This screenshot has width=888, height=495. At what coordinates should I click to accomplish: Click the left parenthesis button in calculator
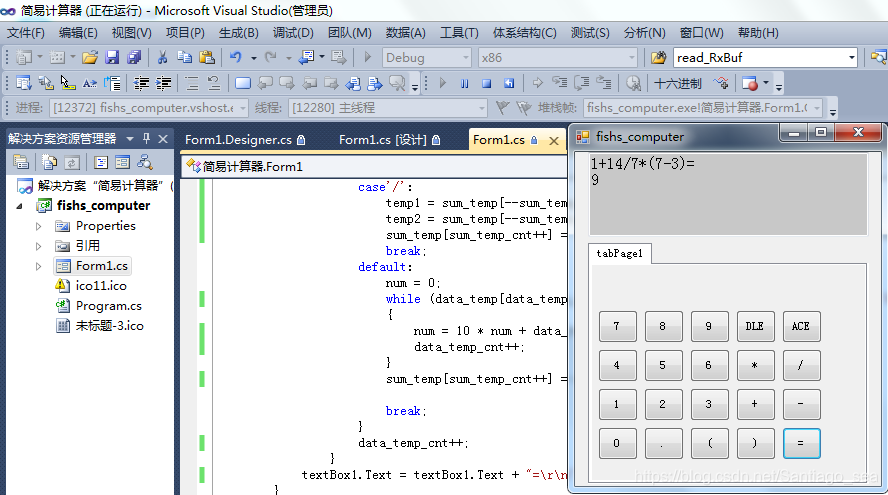(709, 443)
